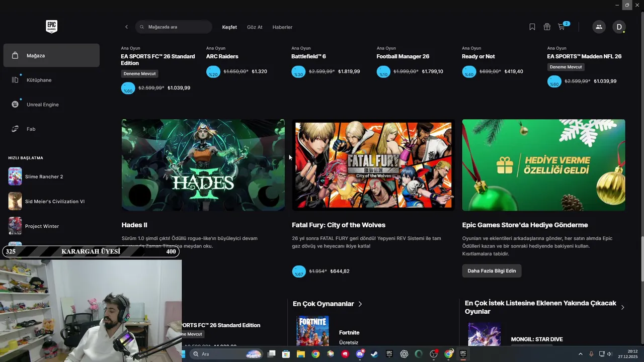Open the Football Manager 26 title
Image resolution: width=644 pixels, height=362 pixels.
[403, 56]
